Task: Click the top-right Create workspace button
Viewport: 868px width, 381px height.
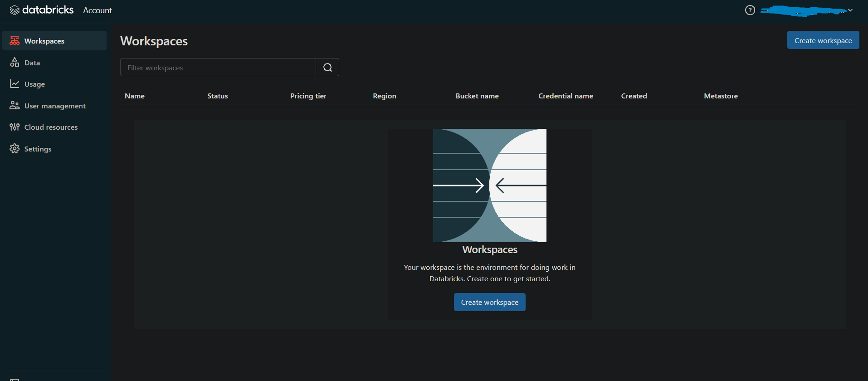Action: point(823,40)
